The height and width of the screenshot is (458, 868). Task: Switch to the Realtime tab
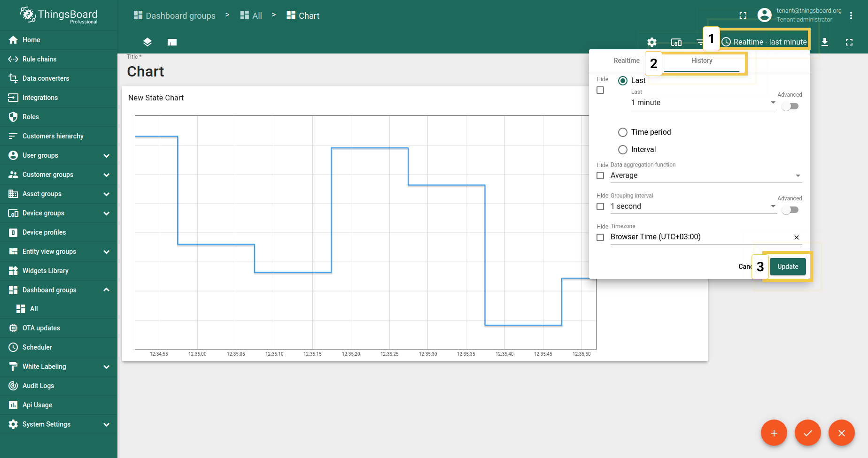pyautogui.click(x=627, y=61)
